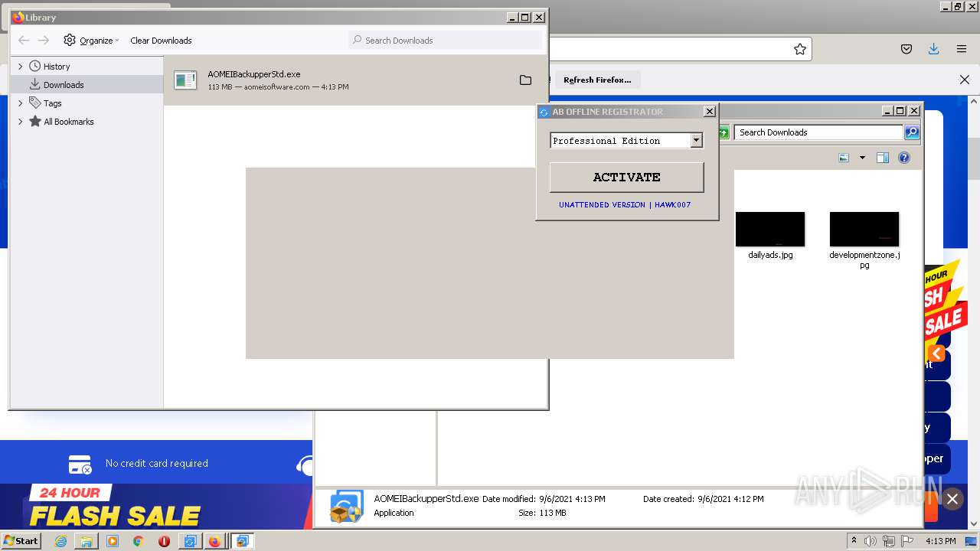Click AOMEIBackupperStd.exe icon in Explorer details pane

tap(346, 507)
